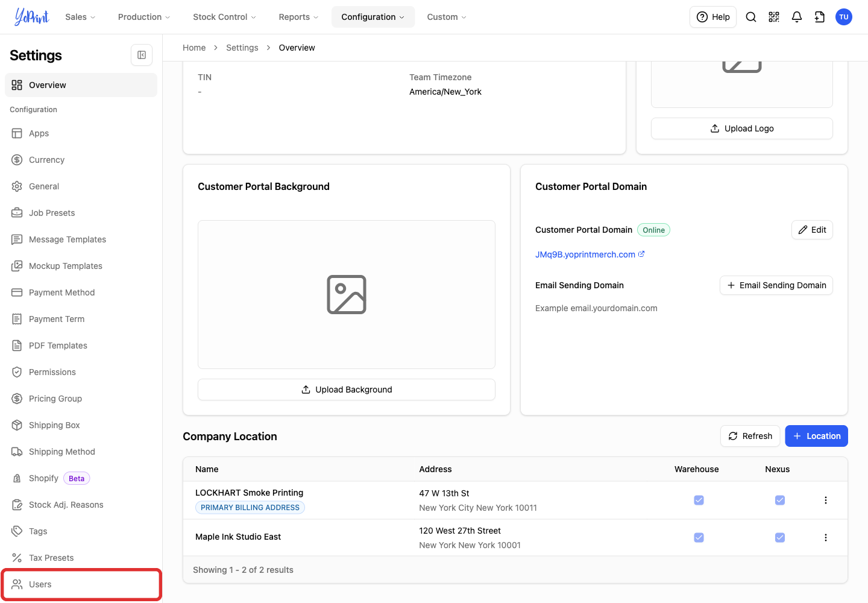The height and width of the screenshot is (603, 868).
Task: Open Job Presets page
Action: click(x=81, y=213)
